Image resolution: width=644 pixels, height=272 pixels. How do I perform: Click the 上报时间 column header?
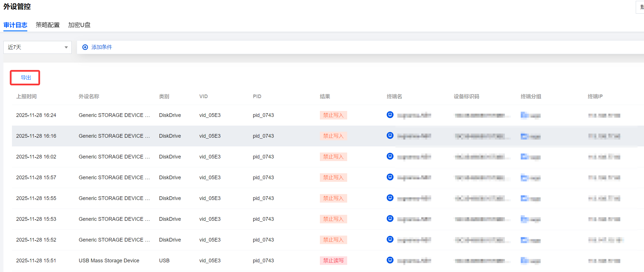(26, 96)
